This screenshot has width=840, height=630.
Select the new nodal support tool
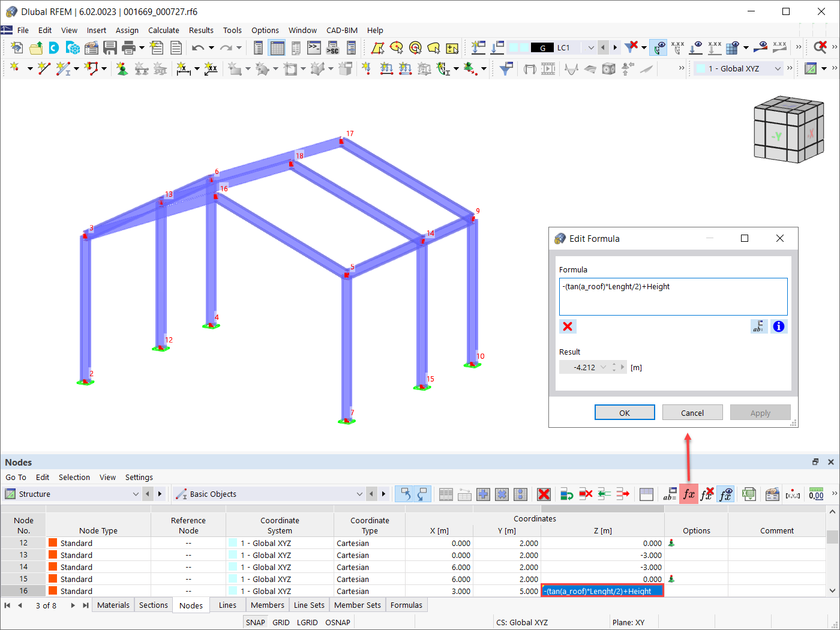(122, 69)
